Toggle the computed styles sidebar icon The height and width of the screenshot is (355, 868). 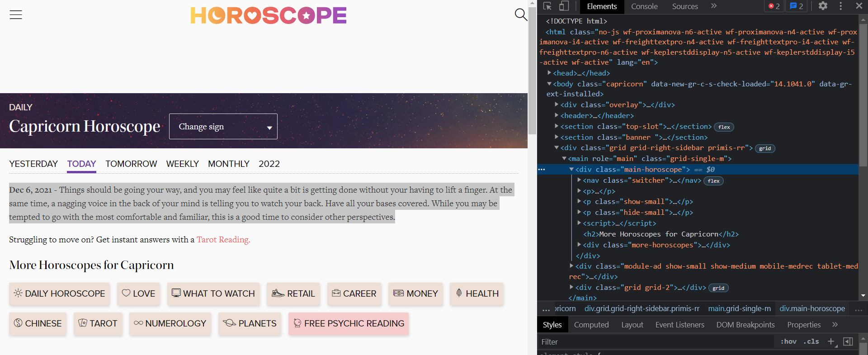click(x=848, y=341)
